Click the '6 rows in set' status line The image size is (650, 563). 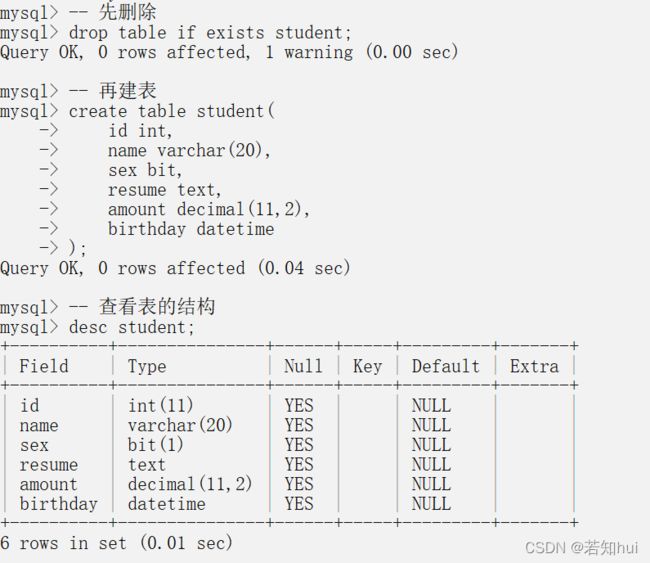tap(116, 543)
